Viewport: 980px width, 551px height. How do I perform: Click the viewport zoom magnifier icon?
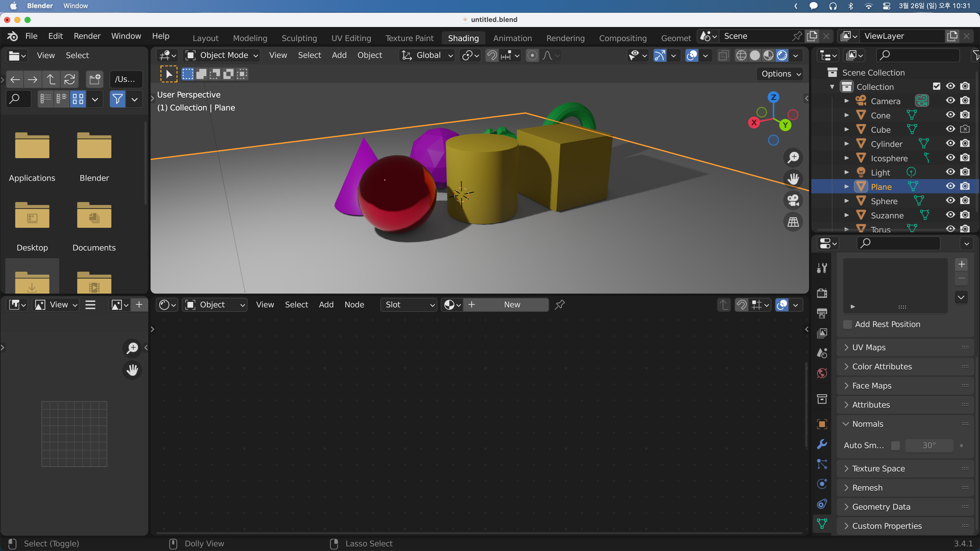(x=793, y=157)
